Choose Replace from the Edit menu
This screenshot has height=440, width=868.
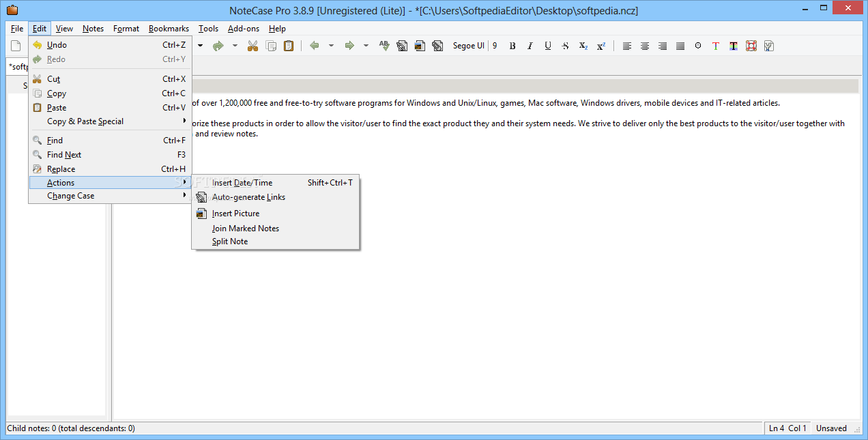110,169
